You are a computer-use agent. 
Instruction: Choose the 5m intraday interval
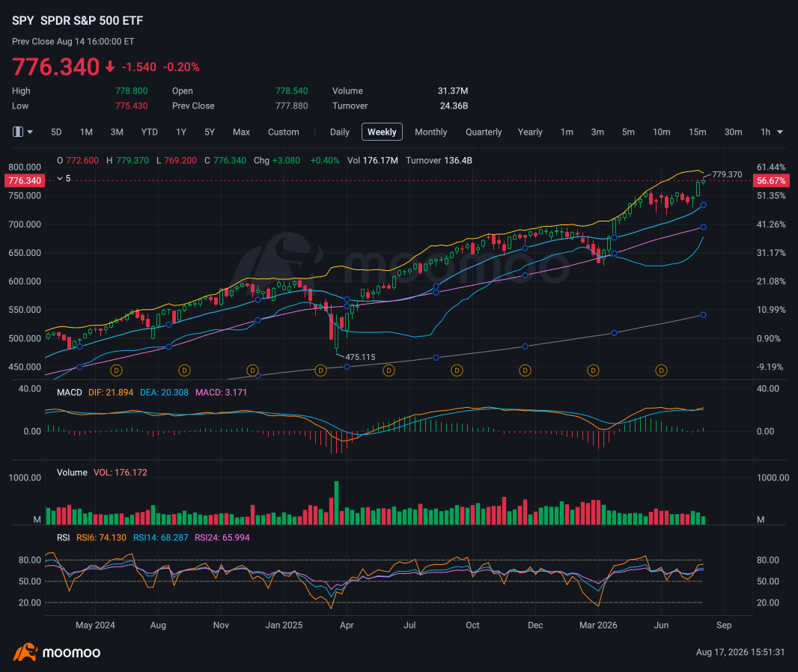[x=628, y=132]
